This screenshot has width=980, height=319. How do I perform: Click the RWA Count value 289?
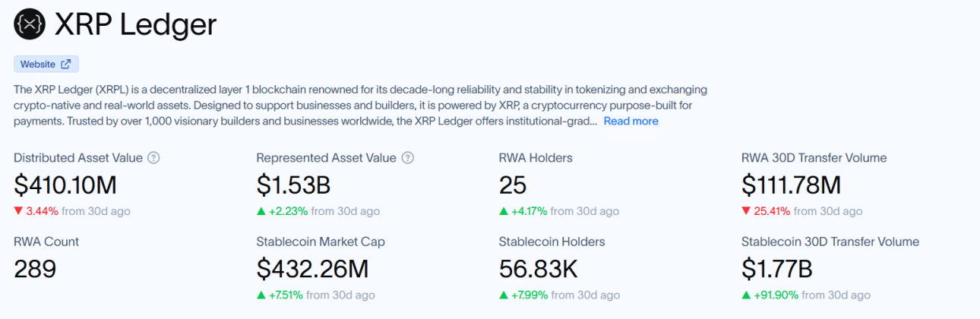(35, 268)
